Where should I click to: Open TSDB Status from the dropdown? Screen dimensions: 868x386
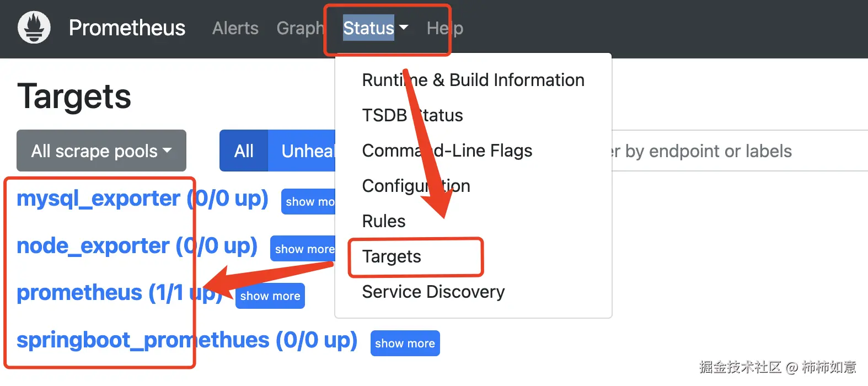coord(412,115)
